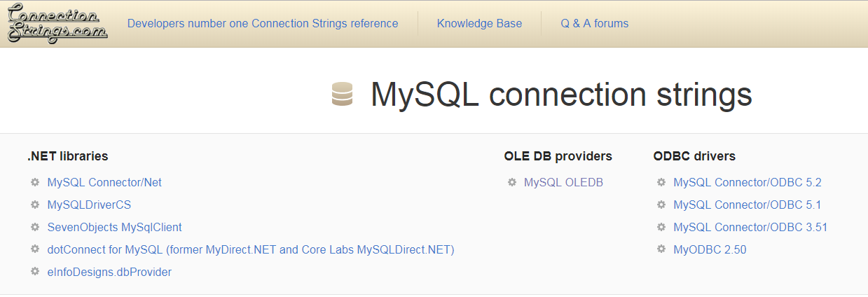Go to the Q & A forums

coord(594,23)
